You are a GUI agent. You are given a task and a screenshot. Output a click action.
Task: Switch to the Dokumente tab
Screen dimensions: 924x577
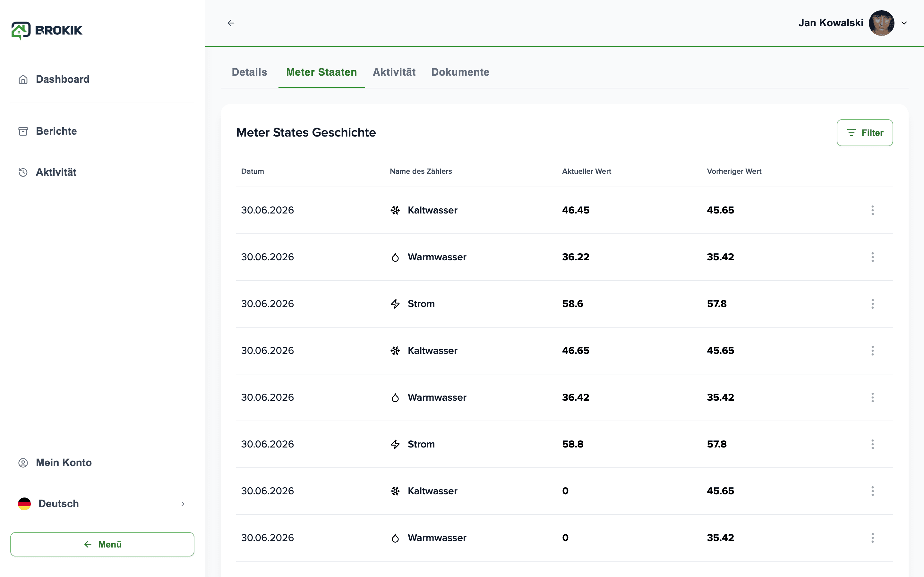pyautogui.click(x=460, y=72)
